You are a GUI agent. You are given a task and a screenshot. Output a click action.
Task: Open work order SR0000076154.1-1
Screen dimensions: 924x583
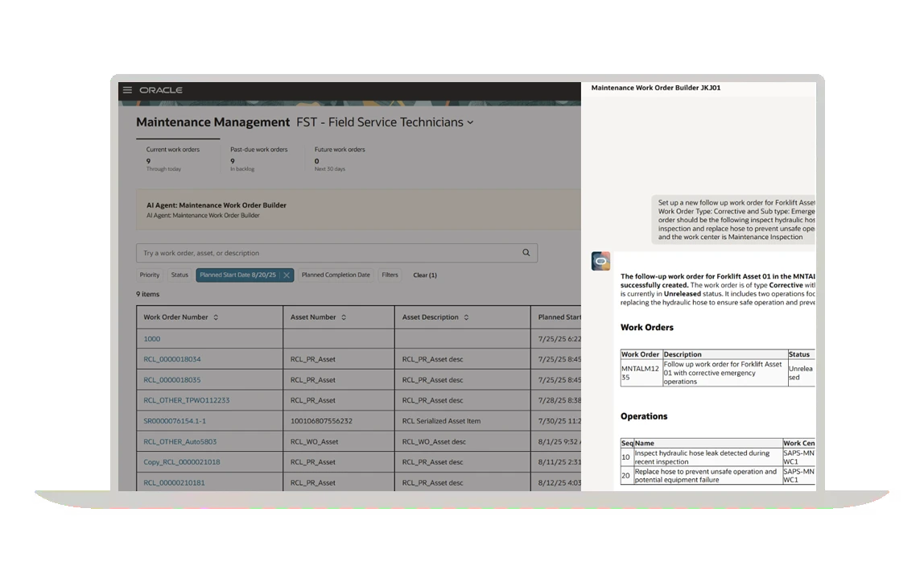pyautogui.click(x=175, y=421)
